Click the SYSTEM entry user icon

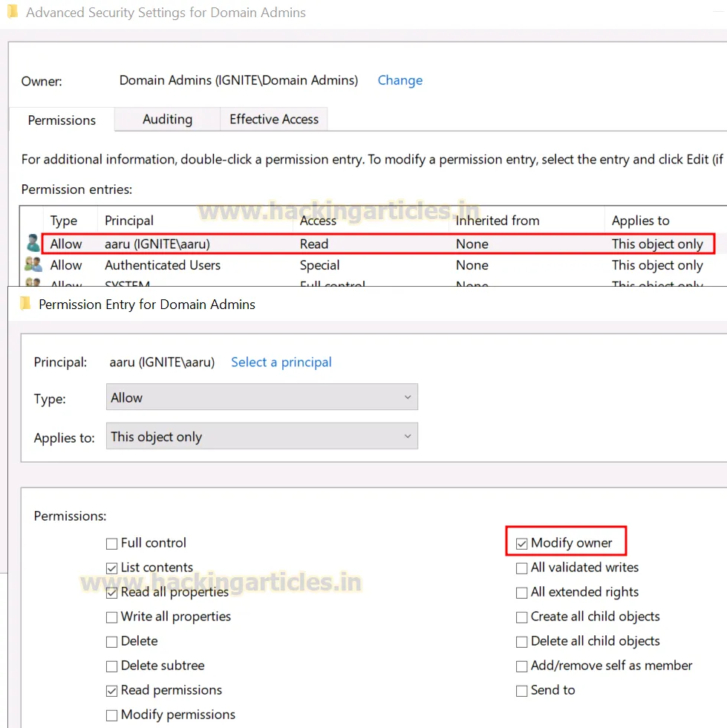click(32, 283)
